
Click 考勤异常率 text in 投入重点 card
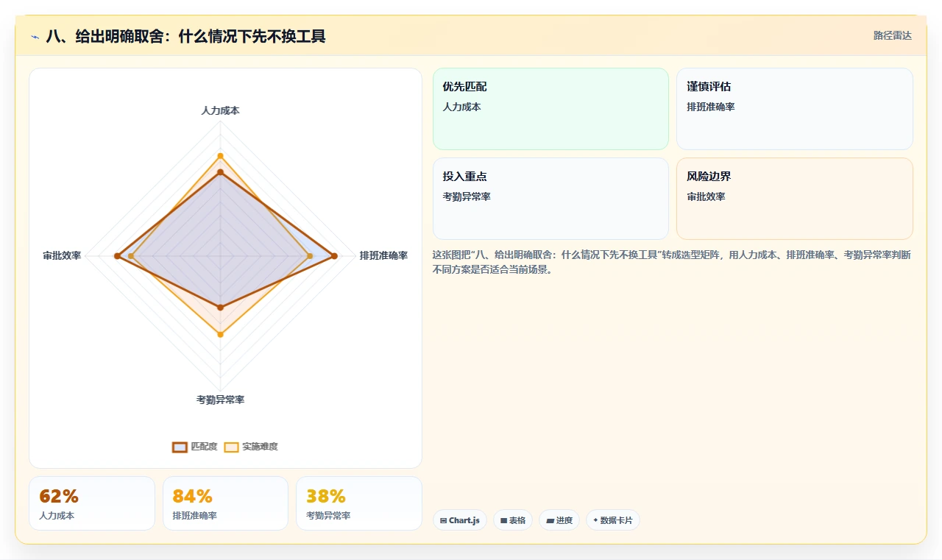(x=467, y=196)
